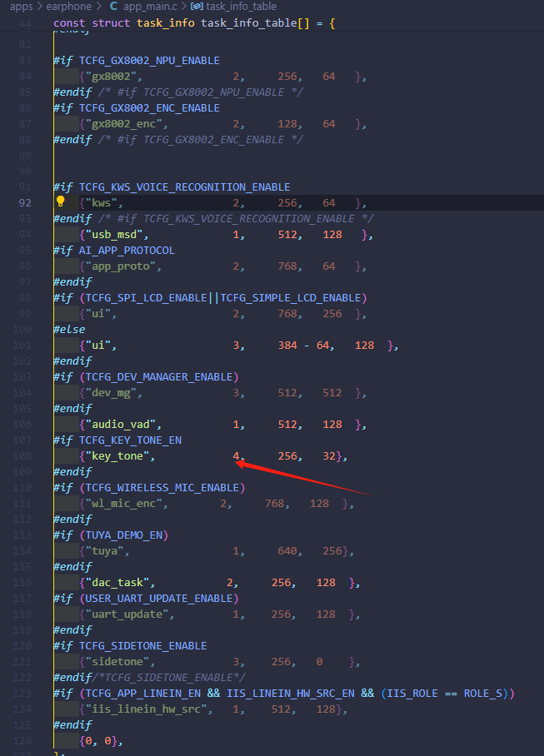Image resolution: width=544 pixels, height=756 pixels.
Task: Click the ROLE_S identifier on line 123
Action: point(482,693)
